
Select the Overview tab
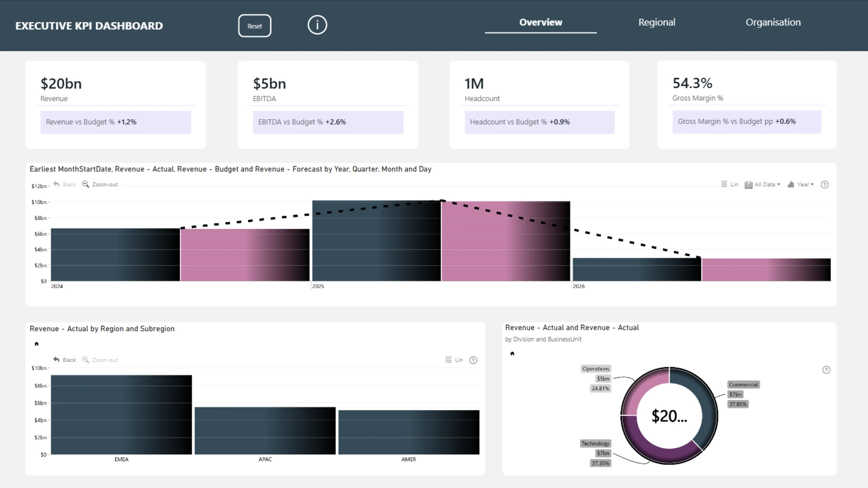540,23
